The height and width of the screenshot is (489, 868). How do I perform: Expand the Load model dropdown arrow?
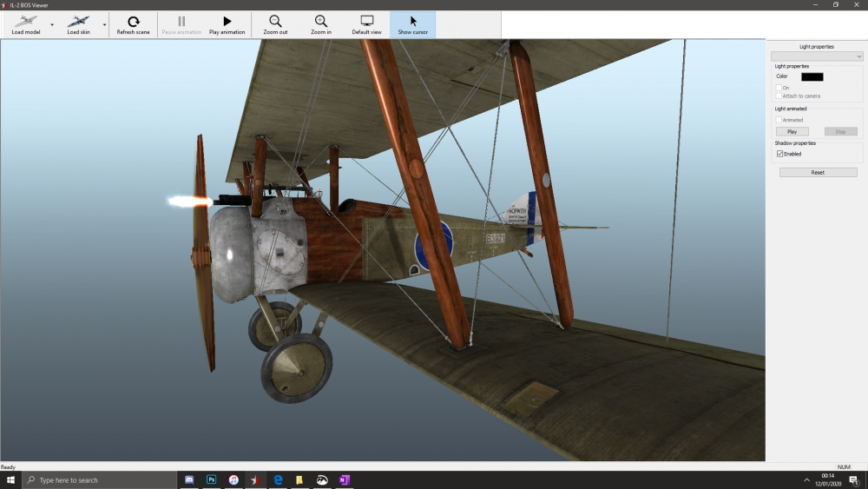(x=52, y=24)
